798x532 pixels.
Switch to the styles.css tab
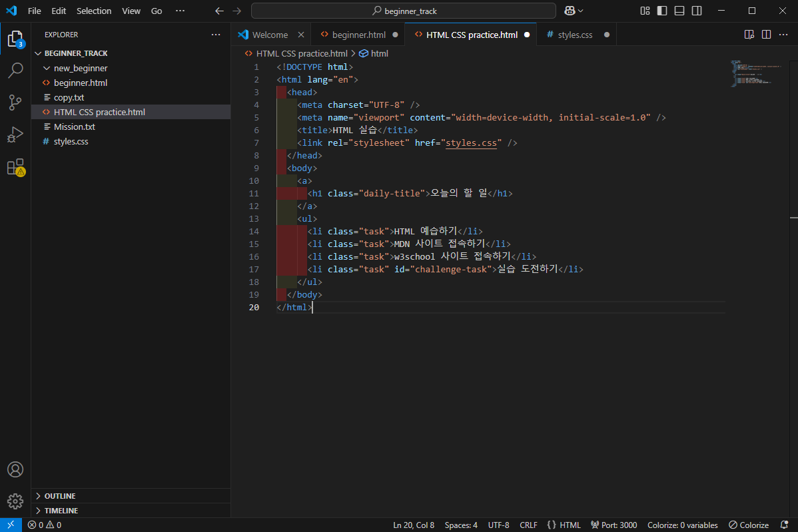(575, 35)
